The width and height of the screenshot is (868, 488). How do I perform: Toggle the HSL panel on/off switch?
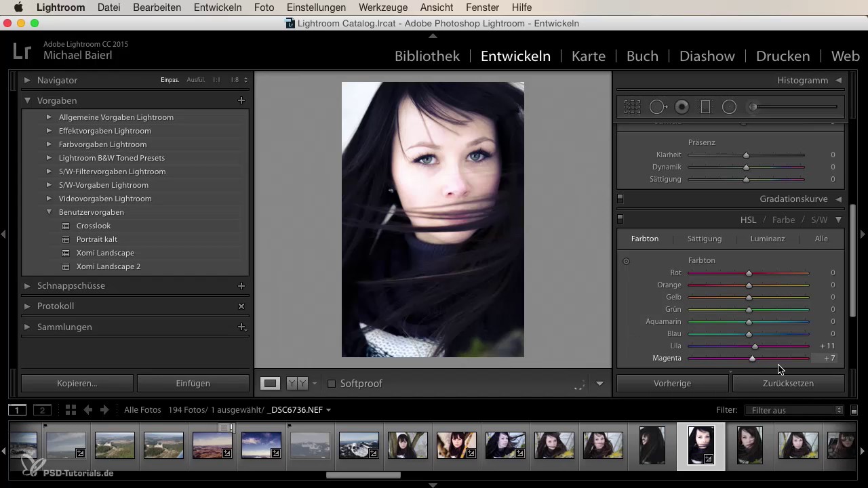point(620,220)
